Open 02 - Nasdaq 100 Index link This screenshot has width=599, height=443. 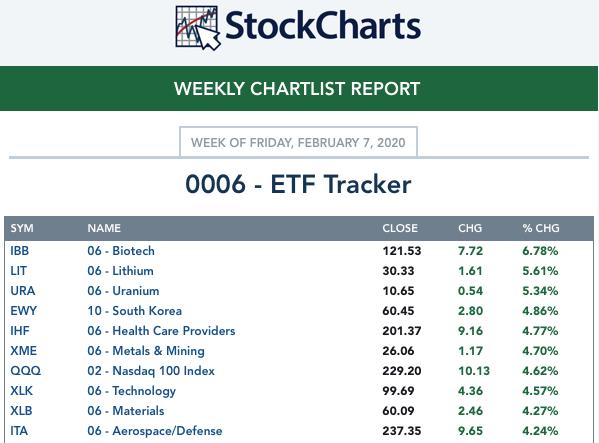[x=151, y=371]
